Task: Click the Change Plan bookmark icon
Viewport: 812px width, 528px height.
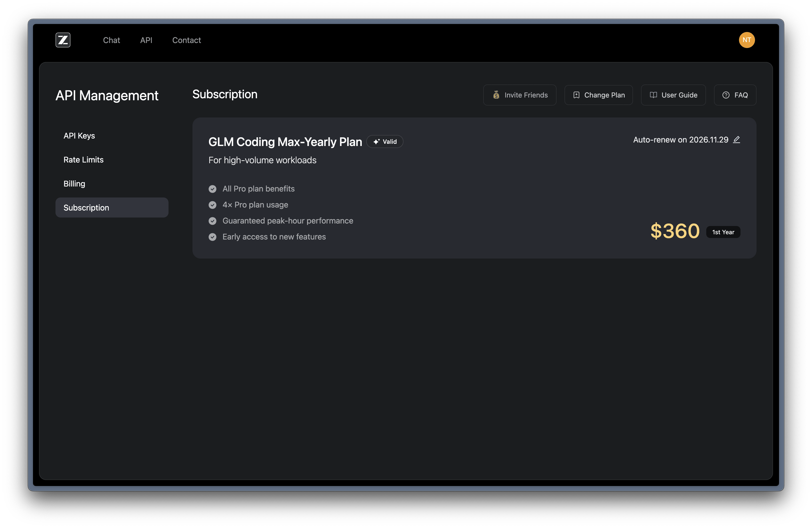Action: (576, 95)
